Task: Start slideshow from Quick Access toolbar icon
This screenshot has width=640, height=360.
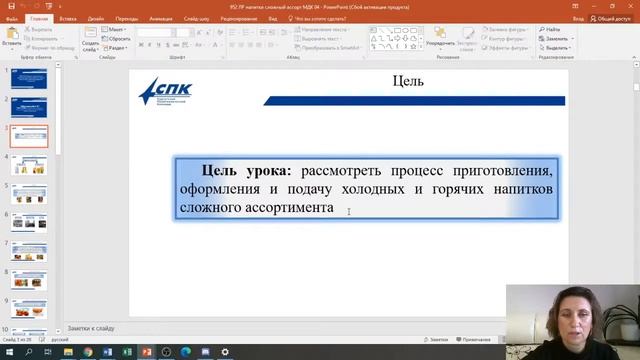Action: click(49, 6)
